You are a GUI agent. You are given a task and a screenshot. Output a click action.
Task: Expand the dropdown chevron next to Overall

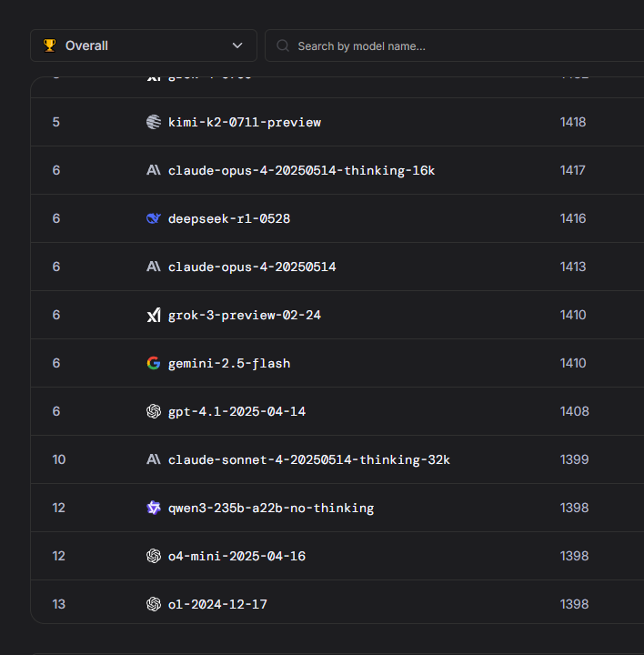pos(237,45)
